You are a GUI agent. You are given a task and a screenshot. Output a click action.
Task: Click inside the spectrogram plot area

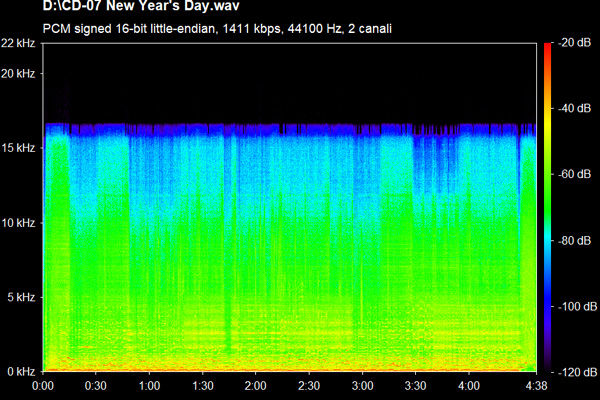(x=290, y=207)
